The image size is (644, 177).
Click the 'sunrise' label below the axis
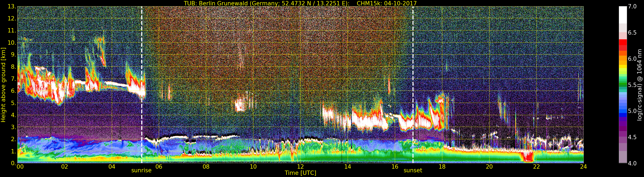pos(141,171)
